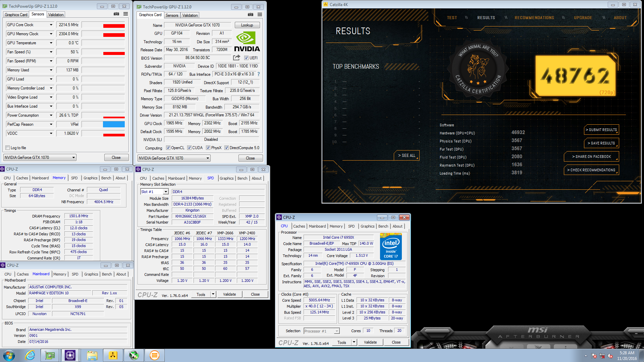Open the GPU-Z taskbar icon
Image resolution: width=644 pixels, height=362 pixels.
tap(50, 355)
